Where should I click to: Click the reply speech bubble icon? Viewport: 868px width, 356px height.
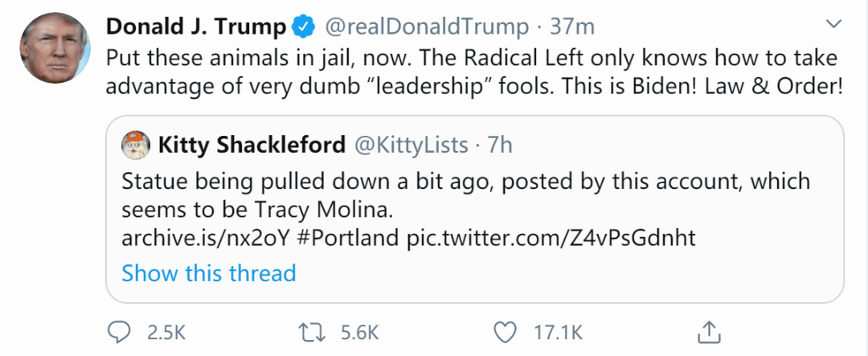pos(119,330)
